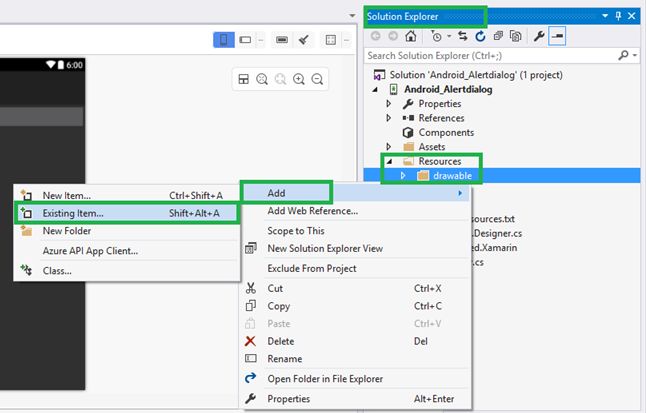Choose Existing Item... in Add submenu
This screenshot has width=646, height=413.
(x=127, y=213)
